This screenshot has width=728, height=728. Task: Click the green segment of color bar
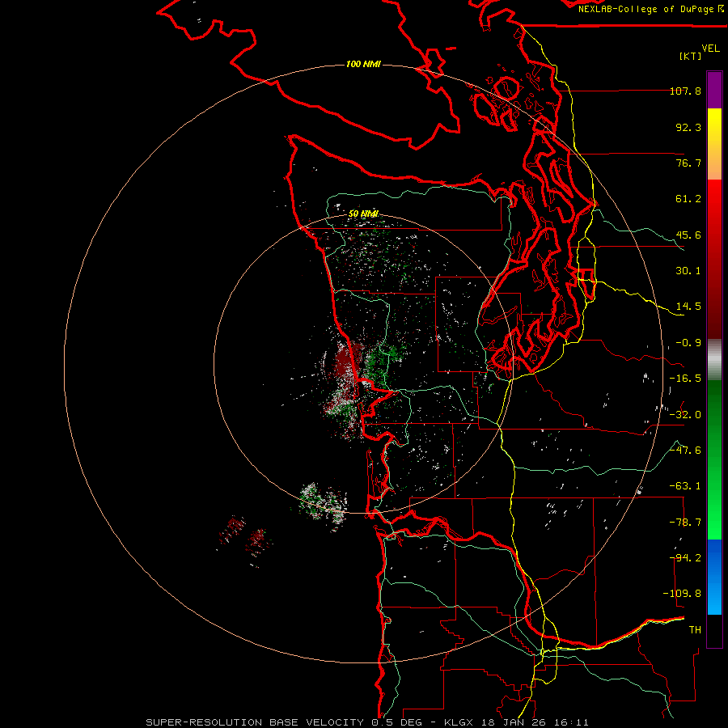pyautogui.click(x=714, y=459)
